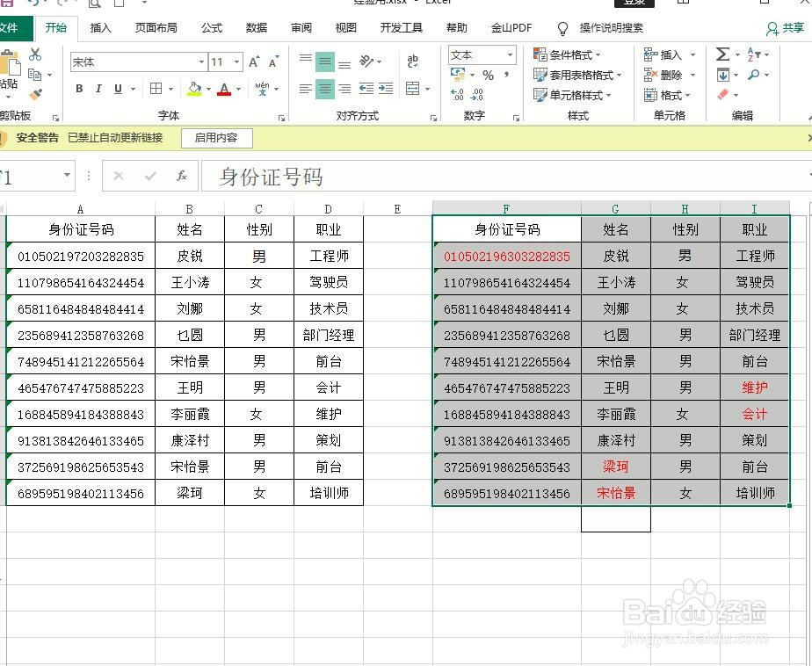812x666 pixels.
Task: Click the text orientation icon
Action: 366,62
